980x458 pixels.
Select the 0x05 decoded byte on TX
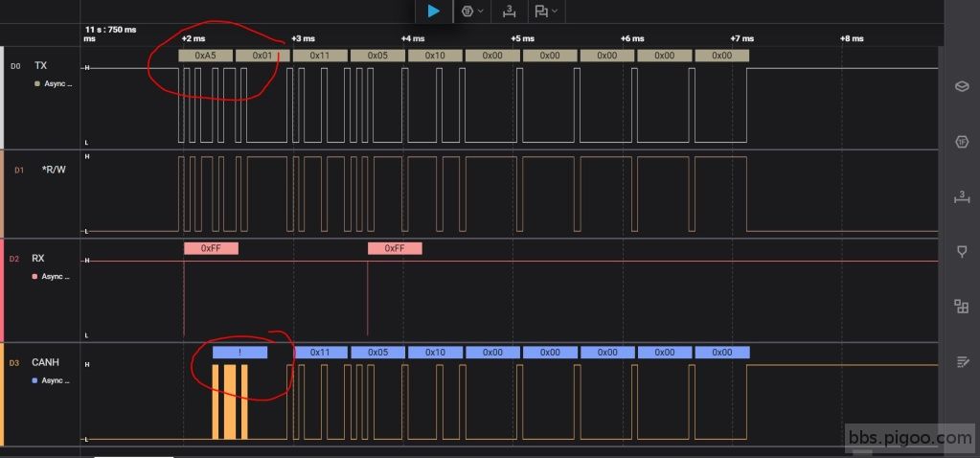pos(377,56)
